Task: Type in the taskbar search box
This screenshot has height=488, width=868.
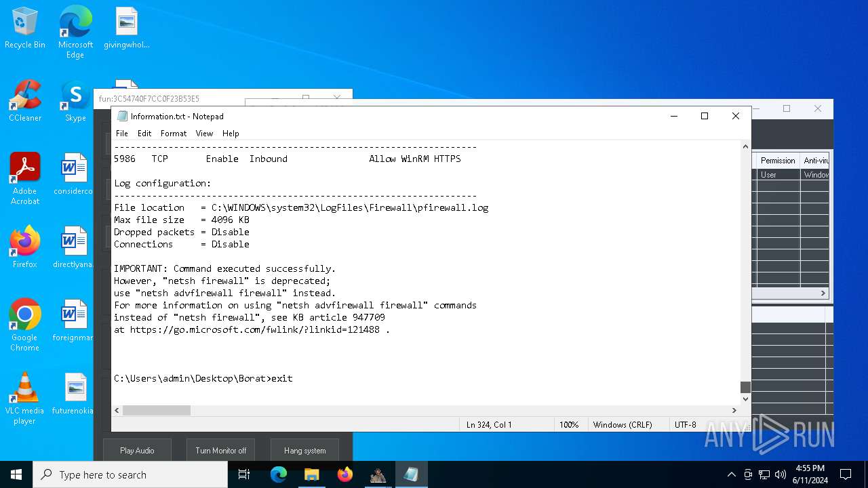Action: pyautogui.click(x=130, y=474)
